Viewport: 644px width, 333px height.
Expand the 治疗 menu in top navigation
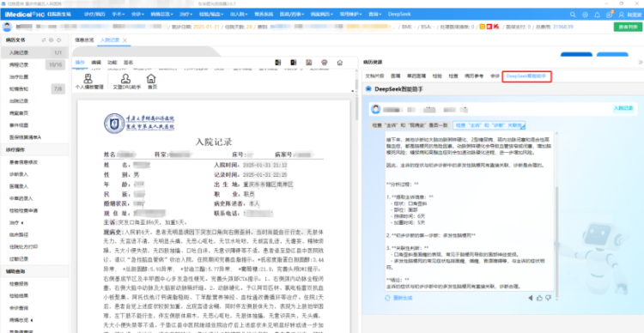tap(186, 15)
